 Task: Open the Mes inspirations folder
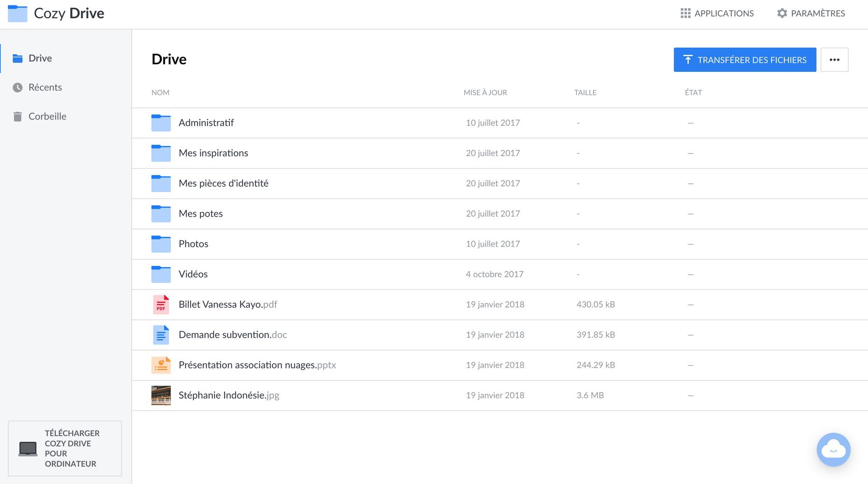click(213, 153)
